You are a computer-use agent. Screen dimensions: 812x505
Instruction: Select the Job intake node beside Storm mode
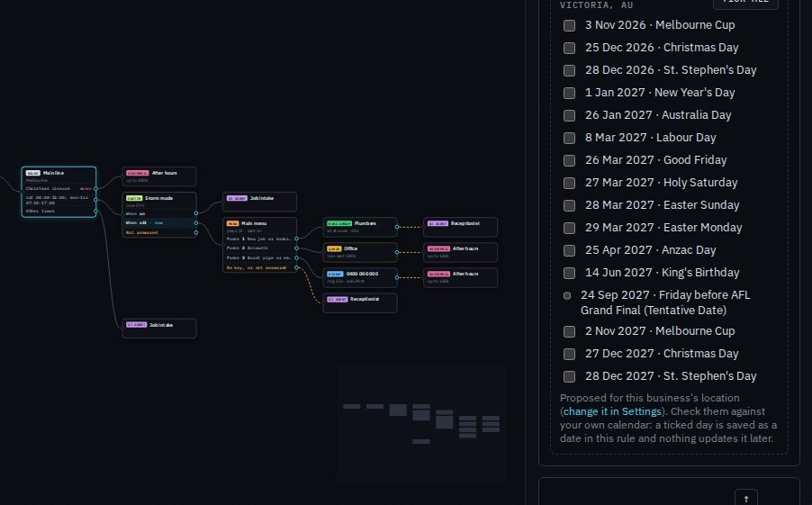259,202
